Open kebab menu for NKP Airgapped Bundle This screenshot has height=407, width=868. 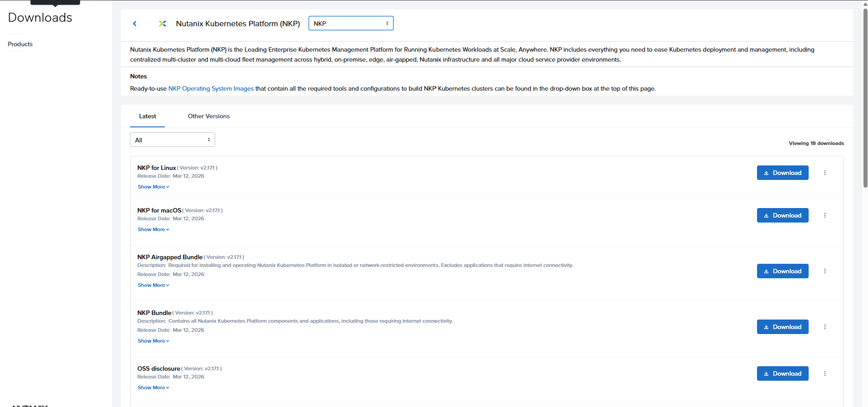pyautogui.click(x=825, y=271)
